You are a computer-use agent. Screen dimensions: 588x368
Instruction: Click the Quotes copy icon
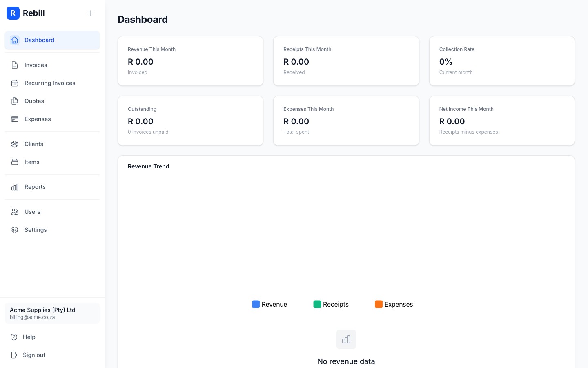click(x=15, y=101)
